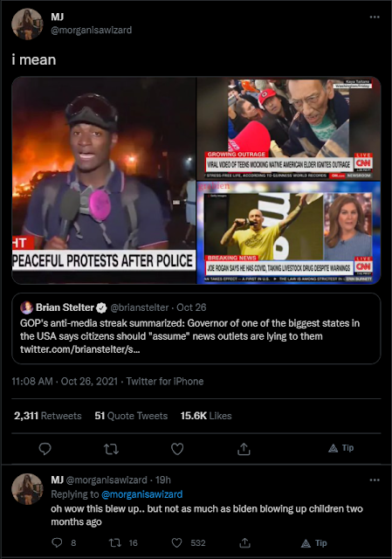392x559 pixels.
Task: Share the reply tweet
Action: click(244, 543)
